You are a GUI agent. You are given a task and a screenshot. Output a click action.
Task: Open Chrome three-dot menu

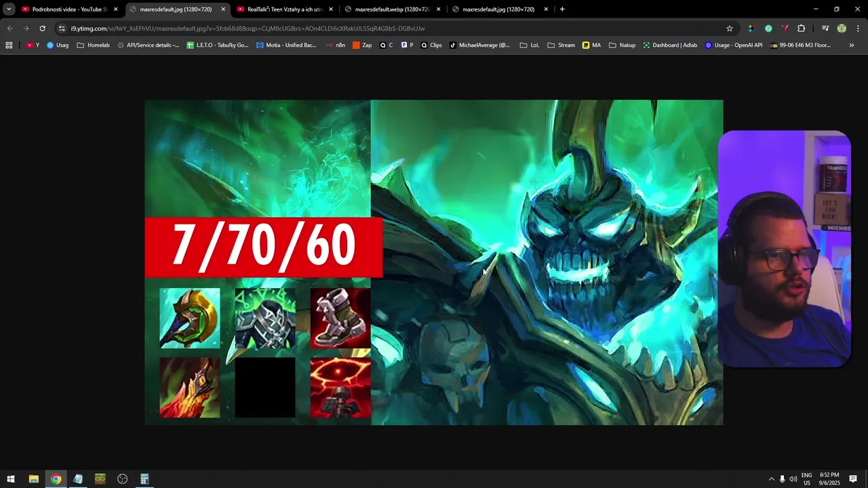coord(859,28)
